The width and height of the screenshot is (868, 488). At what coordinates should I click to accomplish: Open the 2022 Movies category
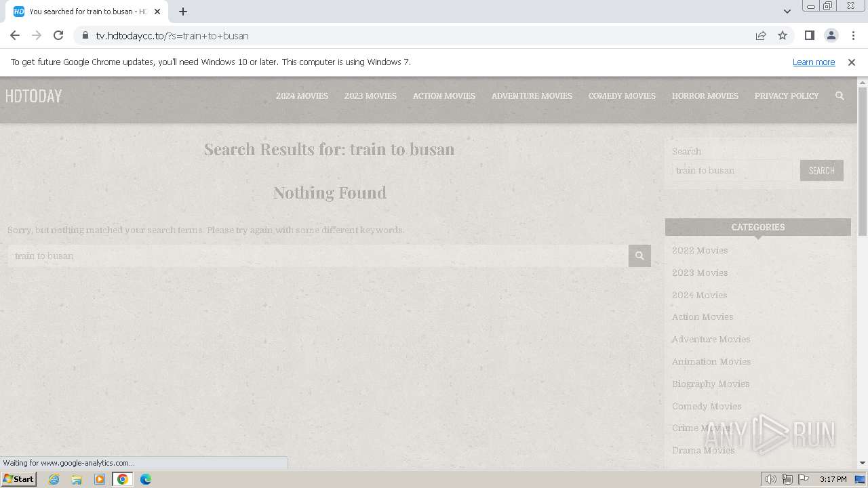click(700, 250)
